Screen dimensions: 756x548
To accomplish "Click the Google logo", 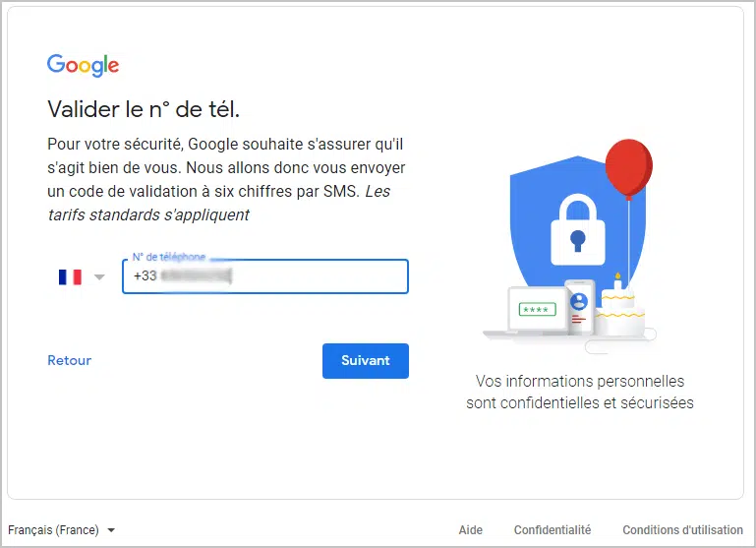I will click(83, 65).
